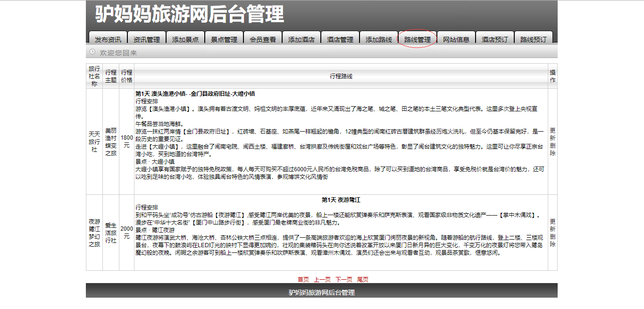This screenshot has width=644, height=309.
Task: Click the 夜游鹭江梦幻之旅 cell
Action: 94,233
